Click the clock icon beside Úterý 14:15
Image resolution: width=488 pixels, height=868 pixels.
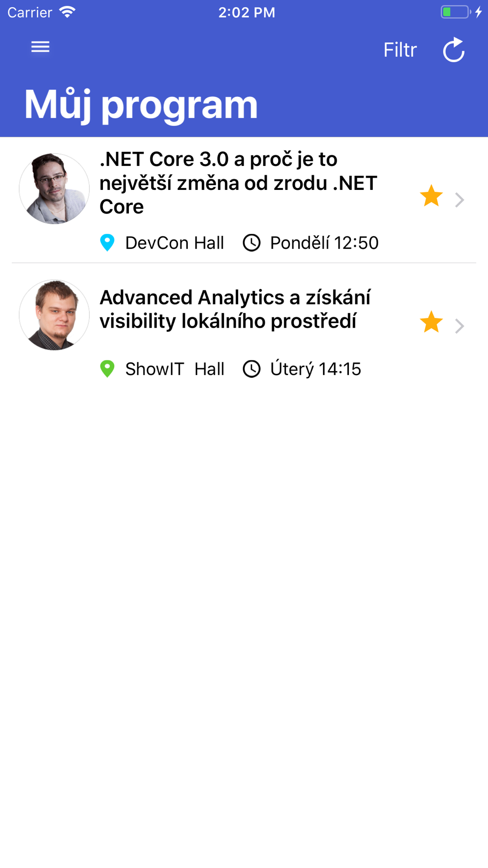pyautogui.click(x=252, y=369)
